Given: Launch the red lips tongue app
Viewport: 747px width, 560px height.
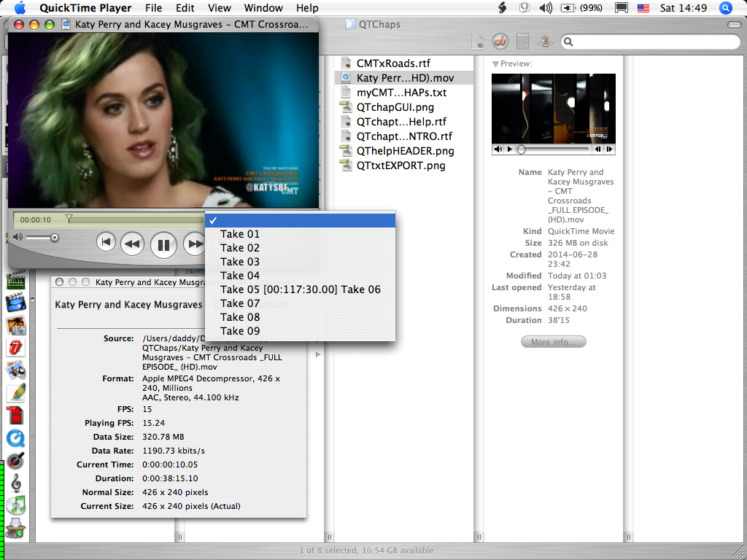Looking at the screenshot, I should pos(16,348).
